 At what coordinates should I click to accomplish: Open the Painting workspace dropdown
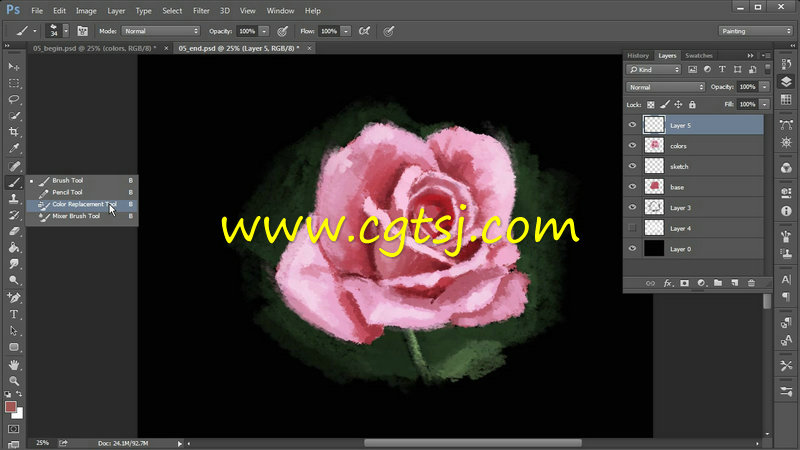pos(755,31)
